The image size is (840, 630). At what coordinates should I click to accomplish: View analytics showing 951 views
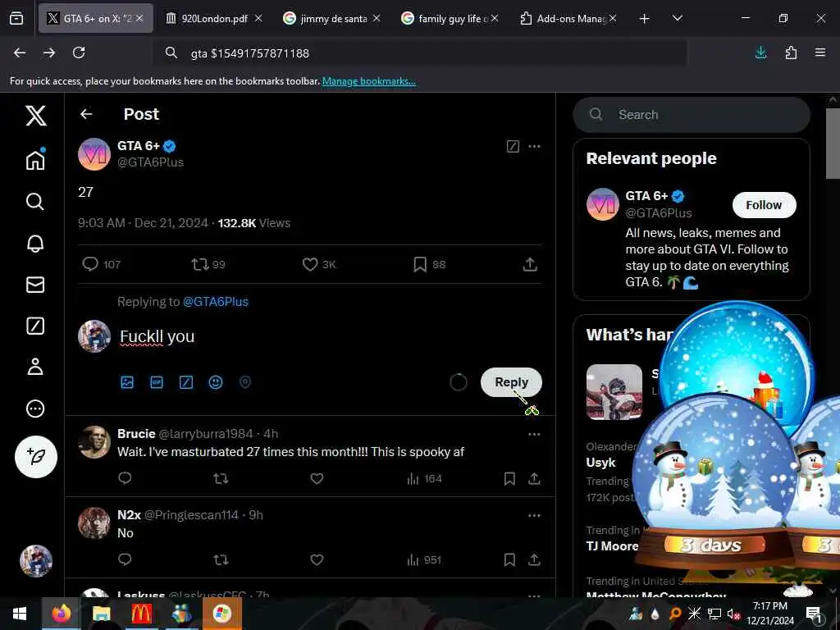(424, 559)
